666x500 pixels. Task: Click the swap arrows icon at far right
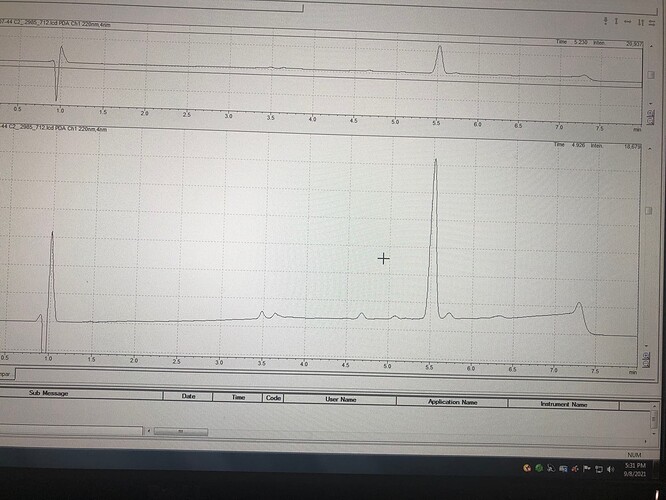pos(651,19)
